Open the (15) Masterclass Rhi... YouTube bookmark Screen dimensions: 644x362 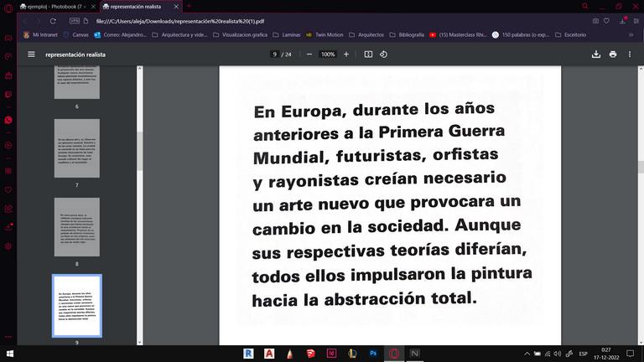tap(458, 35)
